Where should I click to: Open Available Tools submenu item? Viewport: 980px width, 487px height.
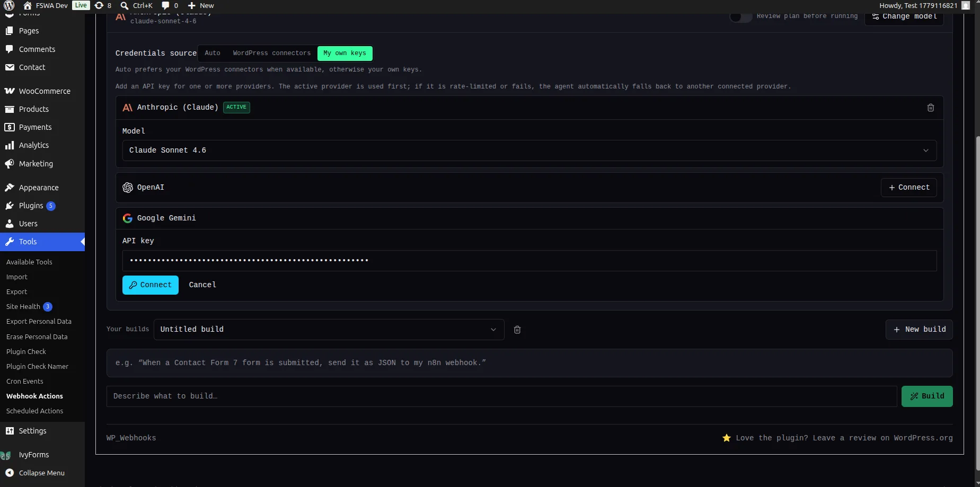point(29,262)
